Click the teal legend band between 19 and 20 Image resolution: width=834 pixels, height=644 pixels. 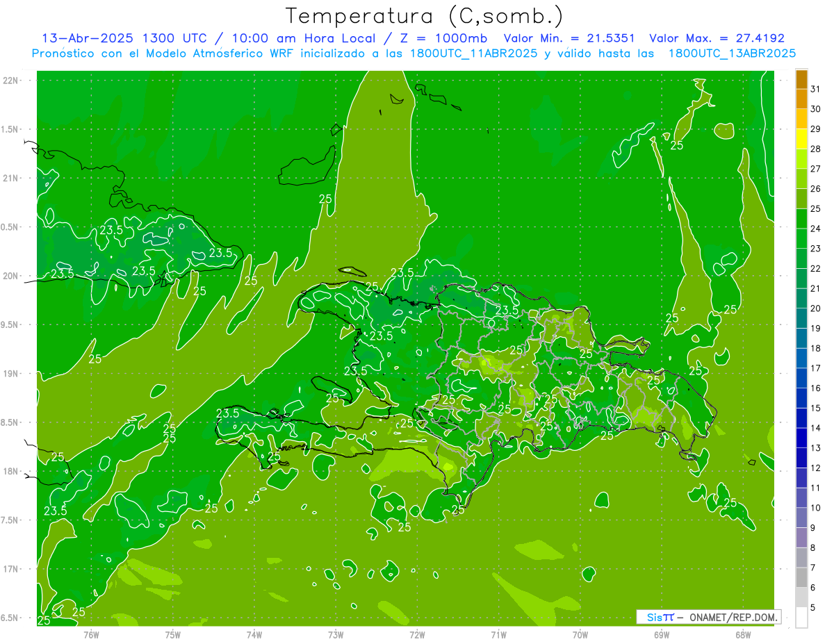801,318
